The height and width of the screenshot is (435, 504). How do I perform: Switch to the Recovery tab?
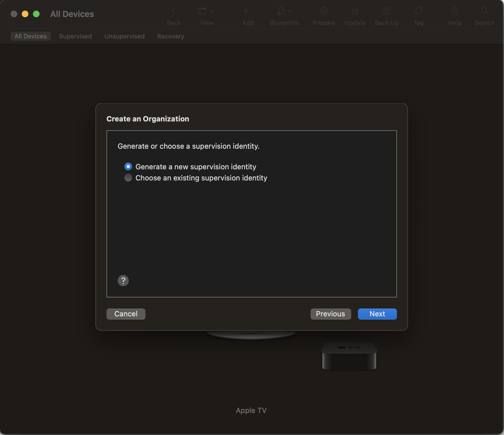[171, 36]
